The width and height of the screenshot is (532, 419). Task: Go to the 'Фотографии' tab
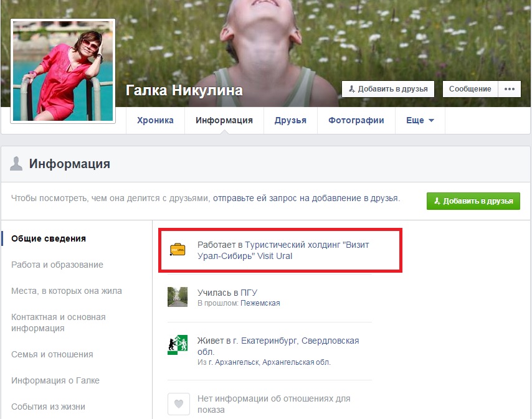356,120
